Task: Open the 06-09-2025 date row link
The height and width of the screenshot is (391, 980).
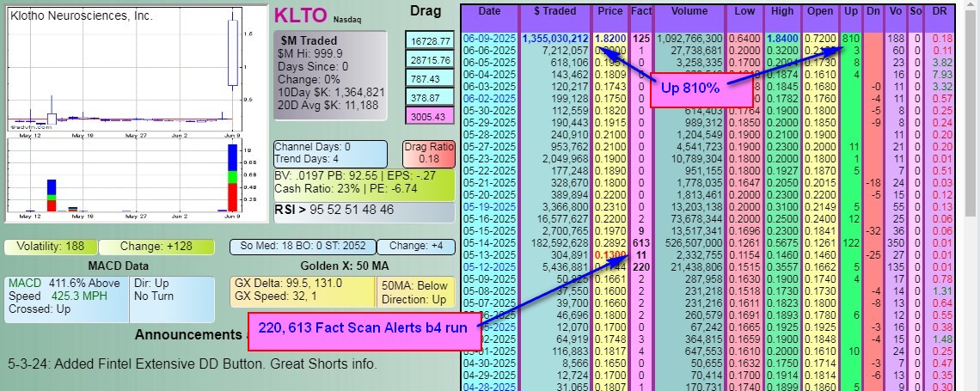Action: (x=489, y=39)
